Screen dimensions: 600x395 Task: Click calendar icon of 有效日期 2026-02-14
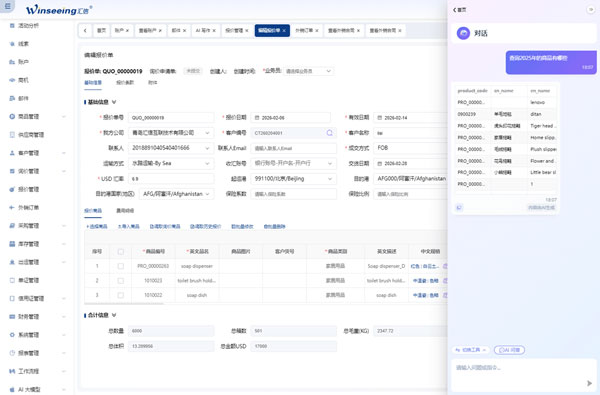click(380, 118)
